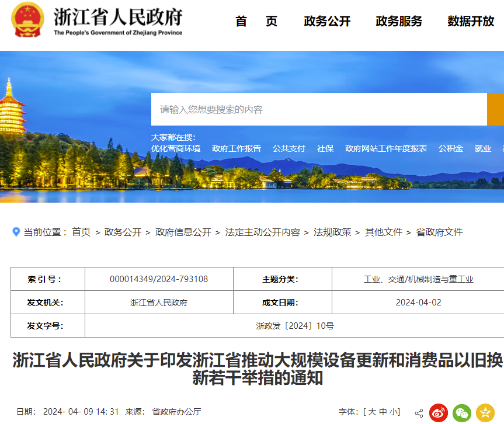504x424 pixels.
Task: Set font size to 小 (small)
Action: (x=395, y=412)
